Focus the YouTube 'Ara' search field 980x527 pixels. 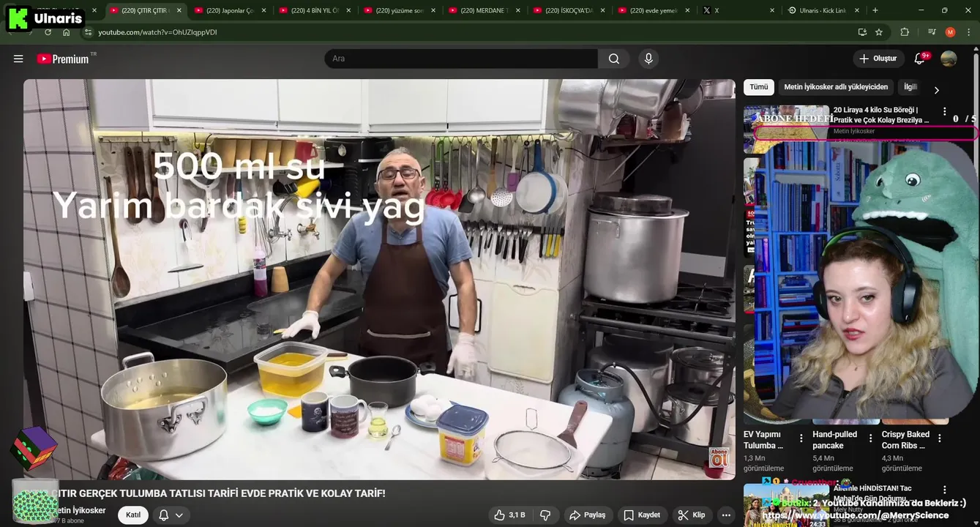pos(461,59)
